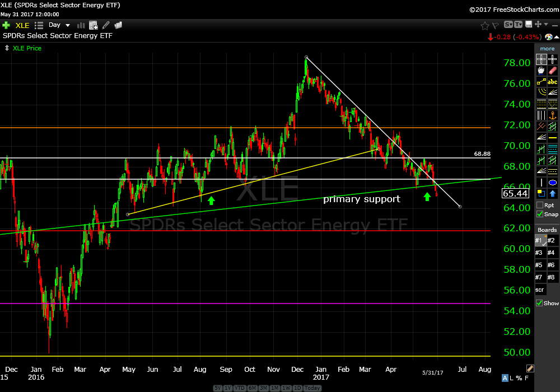Select the eraser drawing tool
The width and height of the screenshot is (560, 392).
[x=553, y=71]
